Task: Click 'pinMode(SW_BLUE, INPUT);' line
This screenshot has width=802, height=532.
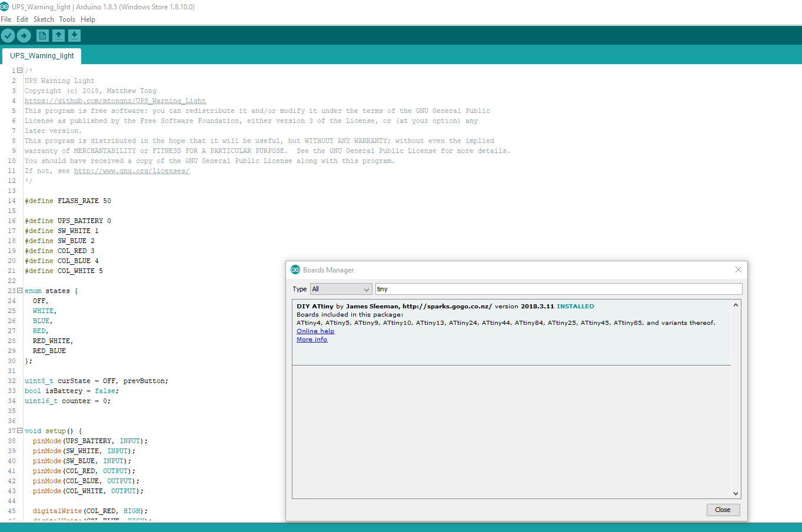Action: point(82,461)
